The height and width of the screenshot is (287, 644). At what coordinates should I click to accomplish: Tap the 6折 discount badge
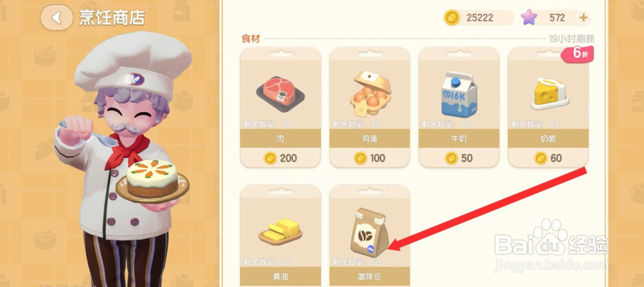point(578,53)
